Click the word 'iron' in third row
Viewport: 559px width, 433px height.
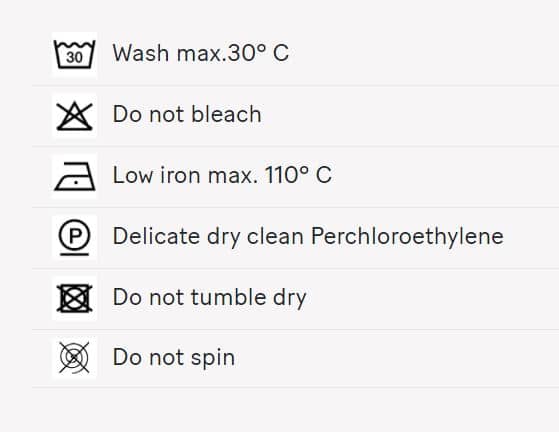tap(180, 175)
